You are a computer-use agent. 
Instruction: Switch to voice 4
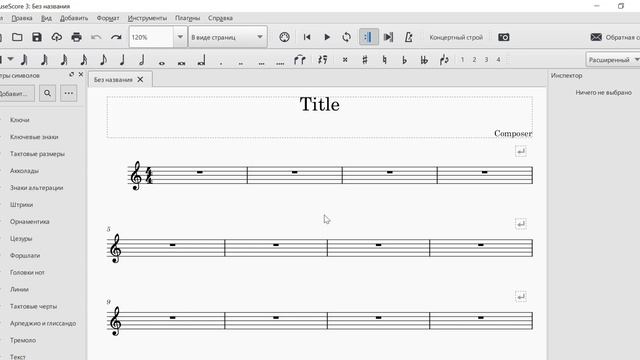pyautogui.click(x=498, y=60)
